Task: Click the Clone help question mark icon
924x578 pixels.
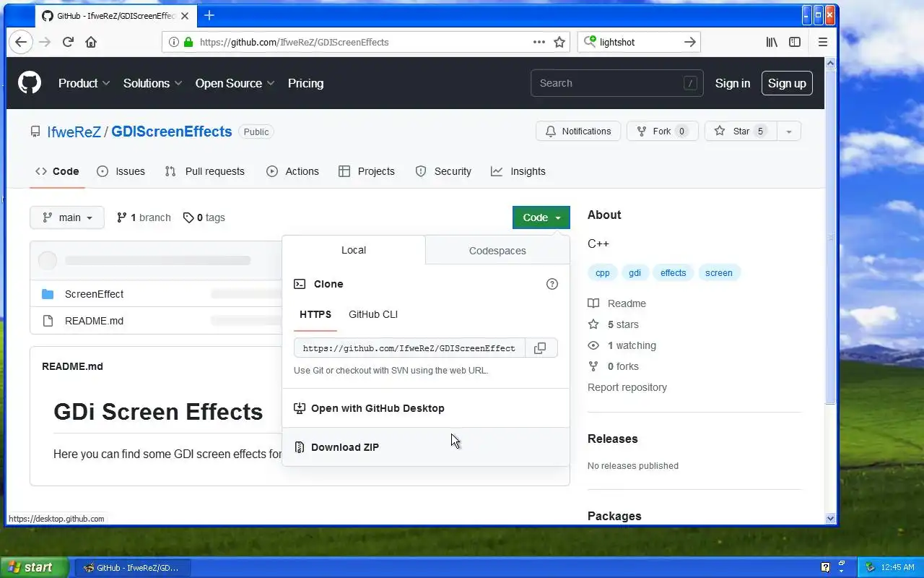Action: (x=552, y=284)
